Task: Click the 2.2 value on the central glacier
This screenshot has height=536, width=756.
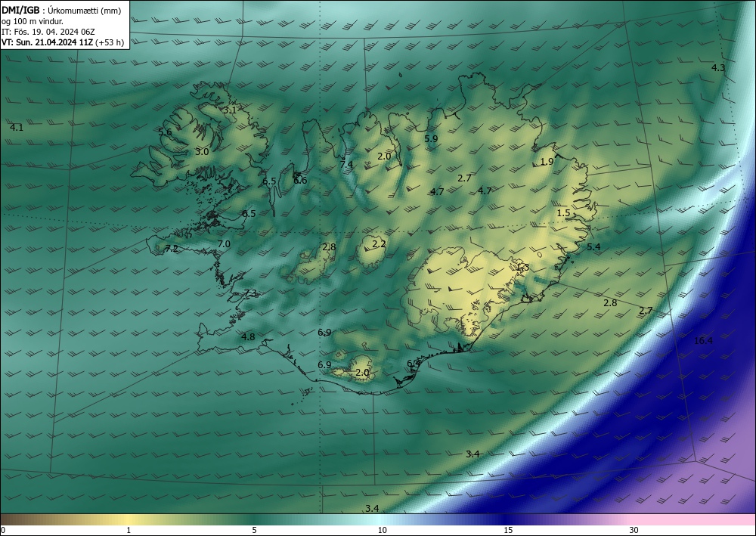Action: (379, 244)
